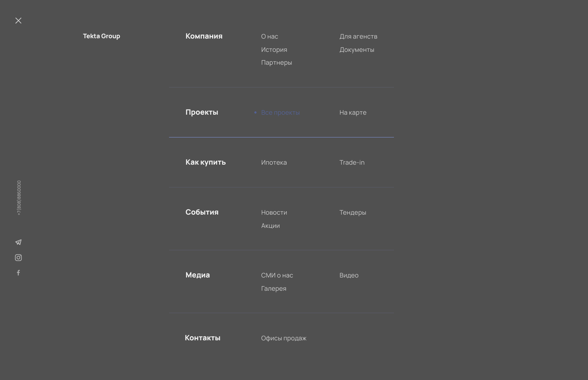Image resolution: width=588 pixels, height=380 pixels.
Task: View projects via На карте link
Action: pyautogui.click(x=353, y=112)
